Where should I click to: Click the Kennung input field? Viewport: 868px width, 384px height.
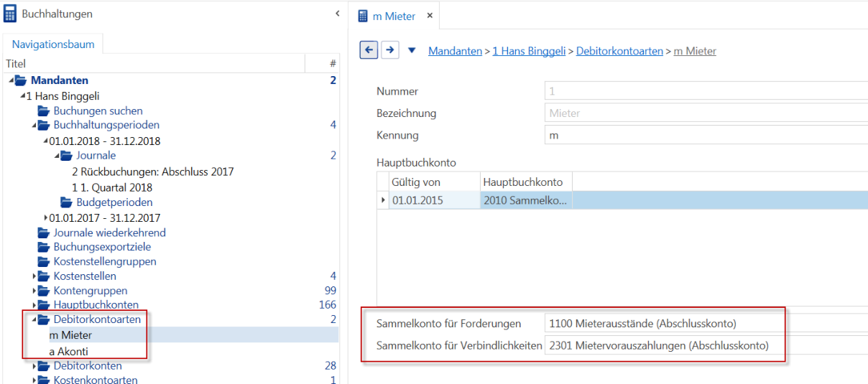point(706,135)
